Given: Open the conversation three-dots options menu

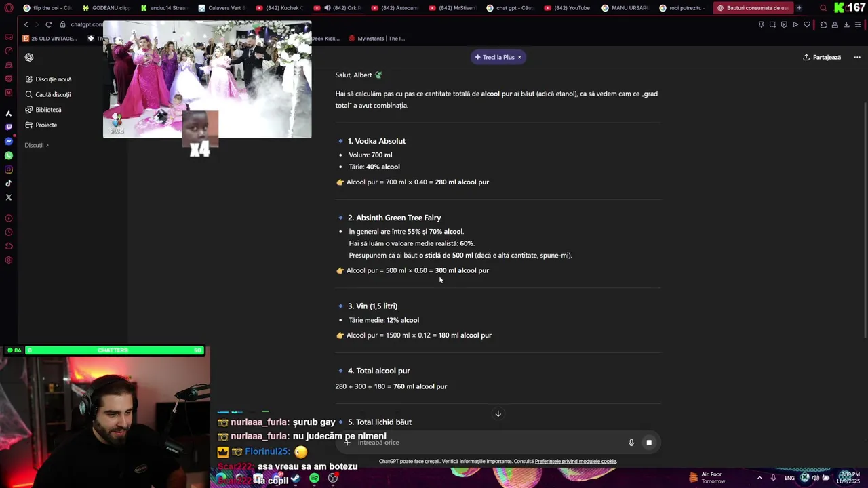Looking at the screenshot, I should click(857, 58).
